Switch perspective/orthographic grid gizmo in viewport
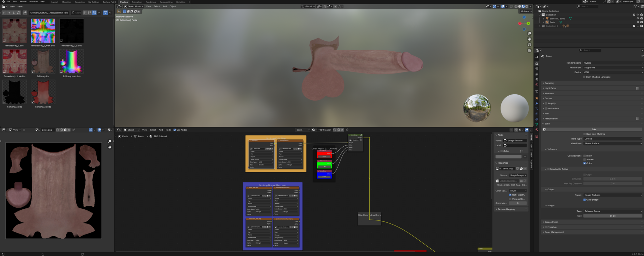Viewport: 644px width, 256px height. pos(529,50)
